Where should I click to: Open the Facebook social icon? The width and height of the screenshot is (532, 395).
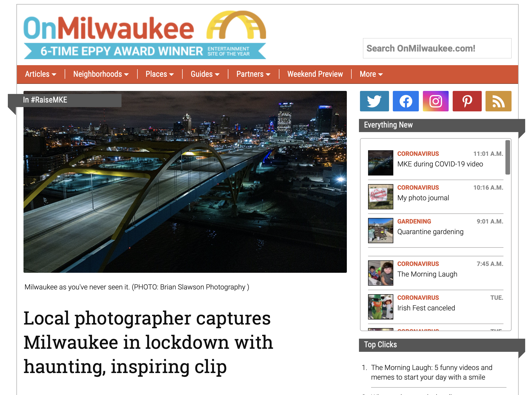tap(406, 101)
